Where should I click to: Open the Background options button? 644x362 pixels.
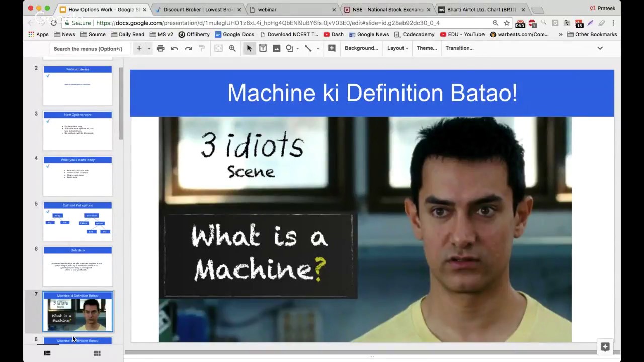[x=361, y=48]
